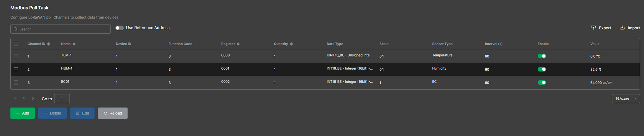Image resolution: width=644 pixels, height=136 pixels.
Task: Open the 10/page size dropdown
Action: tap(626, 99)
